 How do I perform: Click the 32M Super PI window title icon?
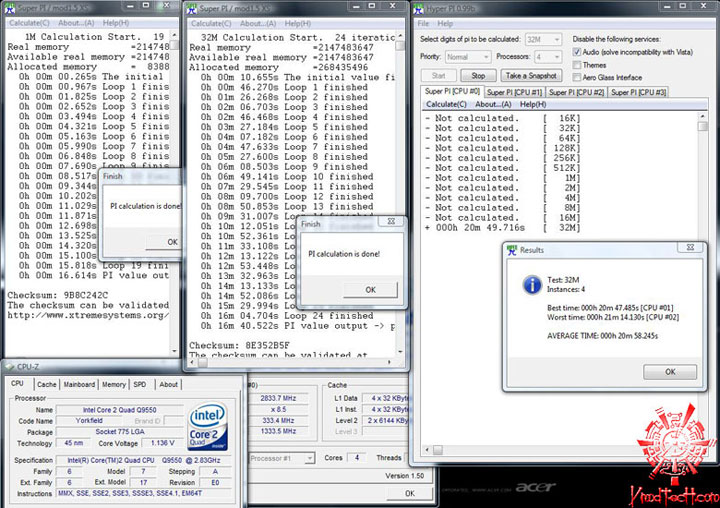[x=192, y=9]
